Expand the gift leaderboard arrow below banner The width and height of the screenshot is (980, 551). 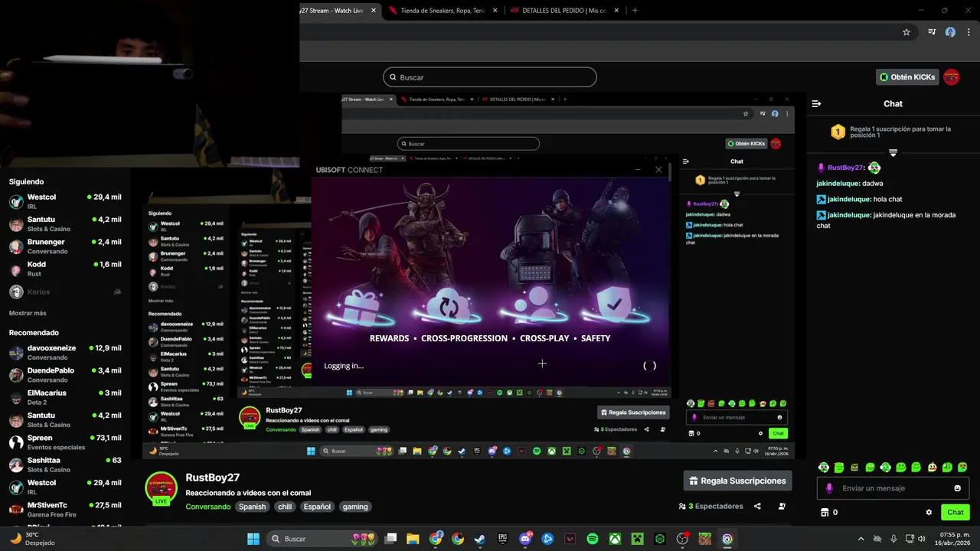[x=893, y=153]
